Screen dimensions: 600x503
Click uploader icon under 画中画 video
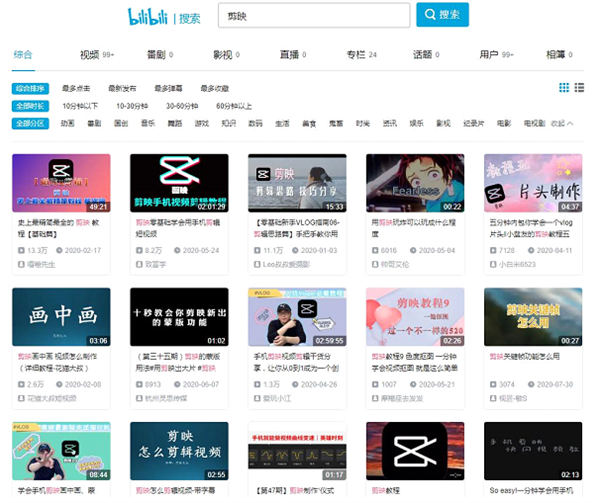click(22, 398)
